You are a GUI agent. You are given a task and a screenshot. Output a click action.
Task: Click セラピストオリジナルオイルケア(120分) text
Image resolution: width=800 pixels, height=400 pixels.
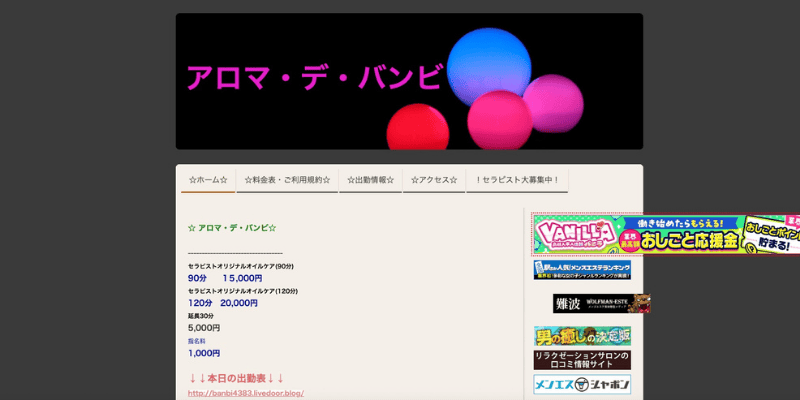[x=243, y=291]
